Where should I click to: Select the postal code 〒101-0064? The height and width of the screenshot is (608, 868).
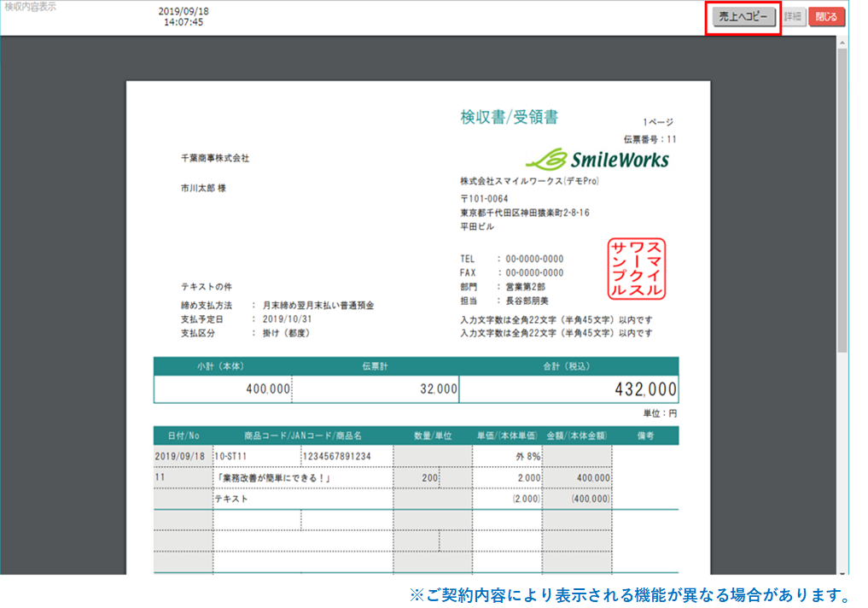pyautogui.click(x=484, y=198)
